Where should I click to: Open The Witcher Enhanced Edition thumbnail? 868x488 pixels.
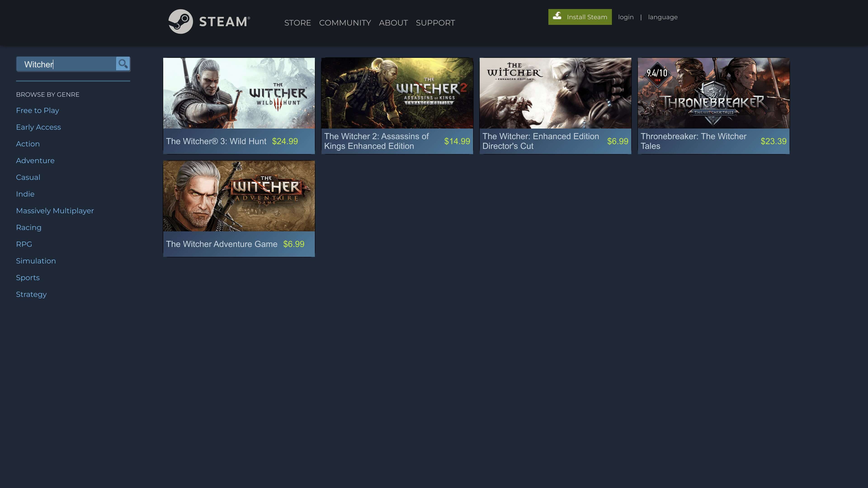(555, 93)
